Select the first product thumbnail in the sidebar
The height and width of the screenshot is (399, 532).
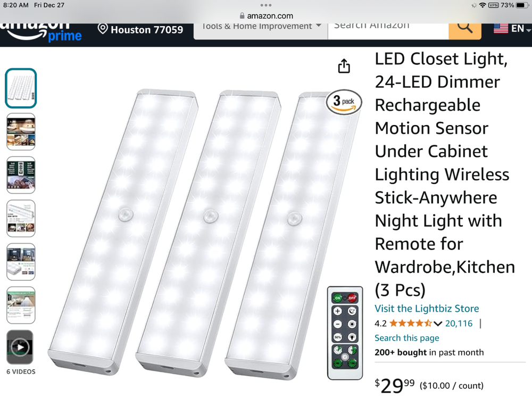point(20,88)
